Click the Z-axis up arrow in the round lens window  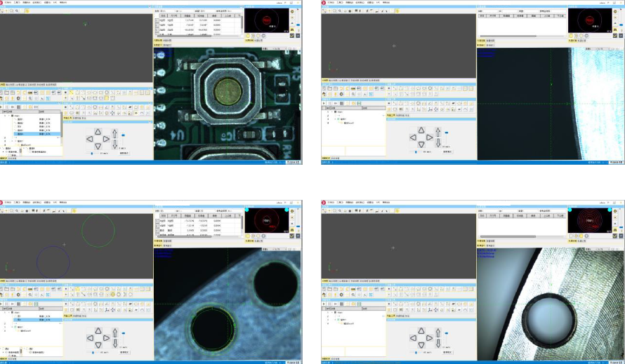point(438,332)
